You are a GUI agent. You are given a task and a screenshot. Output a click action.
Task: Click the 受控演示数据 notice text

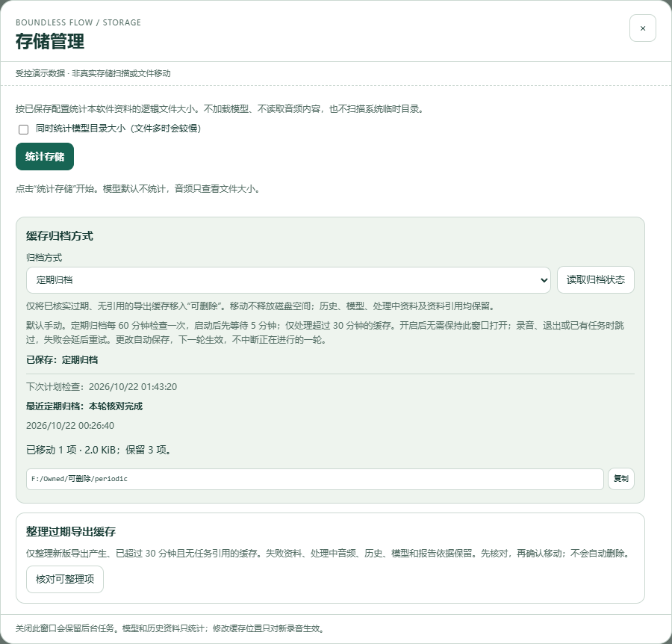93,73
